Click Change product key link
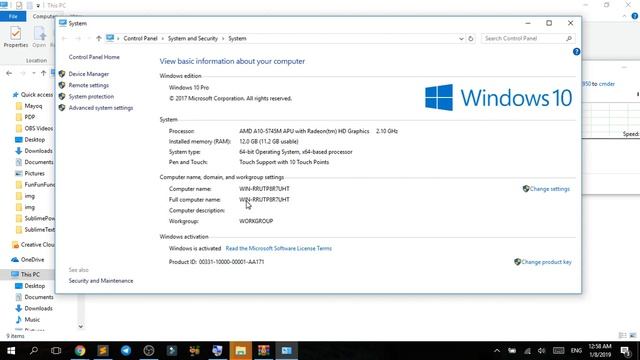The image size is (640, 360). [546, 262]
